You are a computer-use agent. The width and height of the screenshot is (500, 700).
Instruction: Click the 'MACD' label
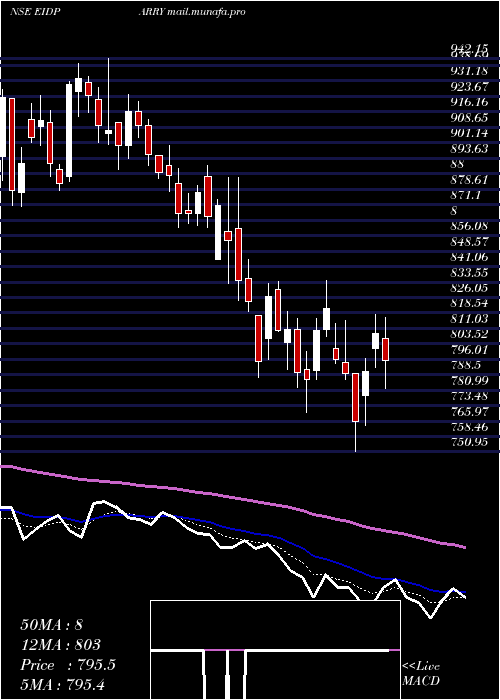tap(421, 681)
